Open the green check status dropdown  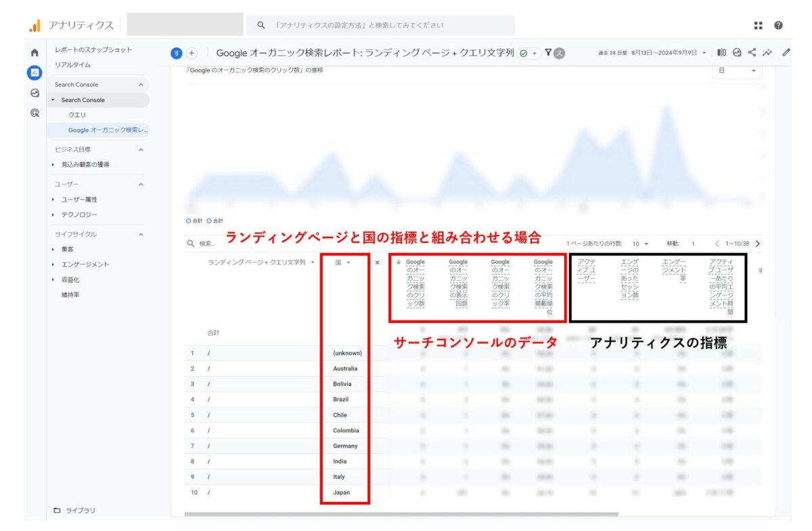528,53
